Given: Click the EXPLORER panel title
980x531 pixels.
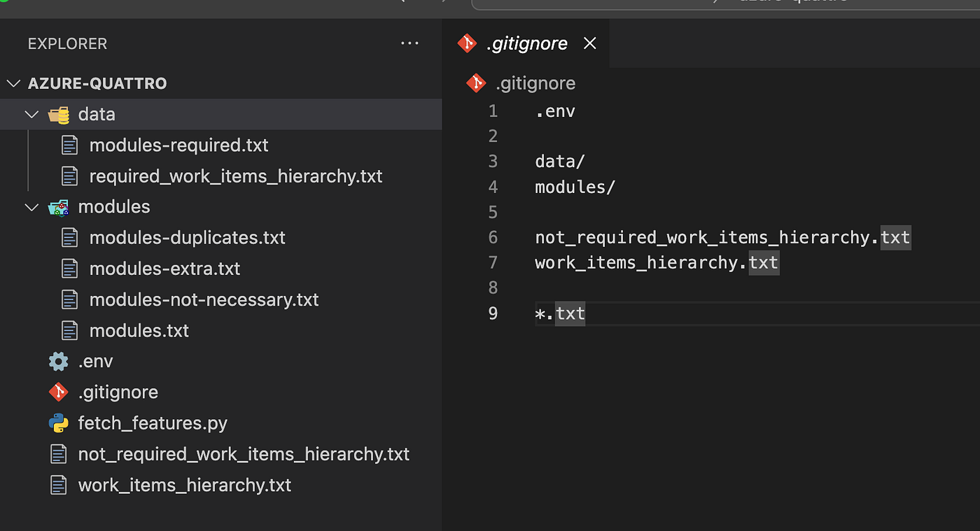Looking at the screenshot, I should (x=67, y=43).
